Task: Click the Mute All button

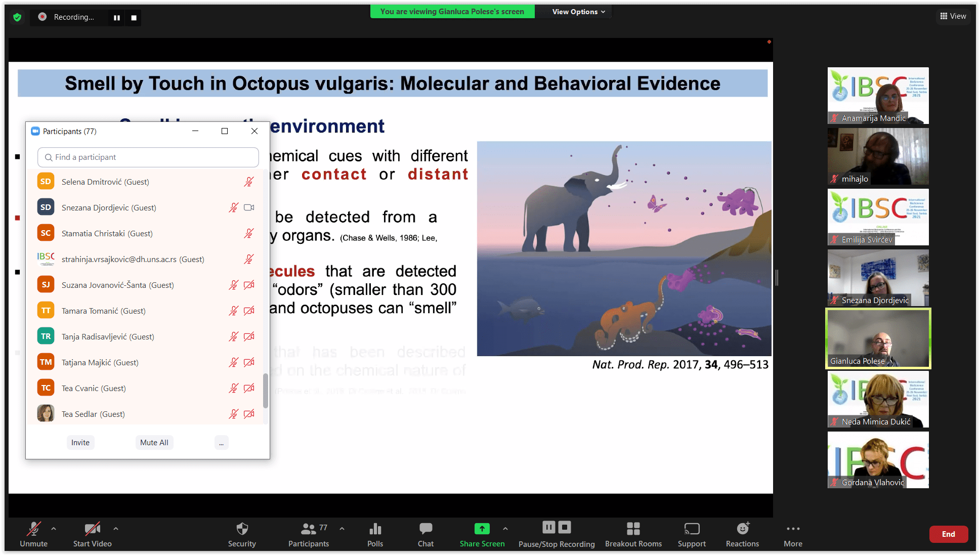Action: 154,443
